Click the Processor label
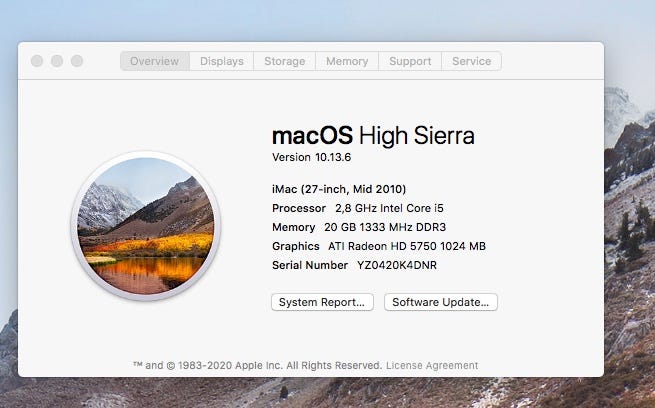 (299, 208)
